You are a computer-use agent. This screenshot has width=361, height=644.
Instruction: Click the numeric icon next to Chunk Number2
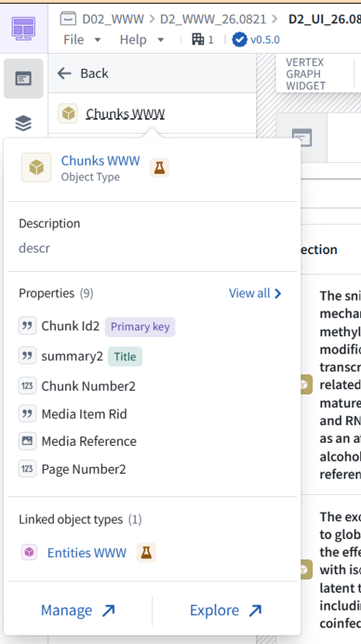click(x=27, y=385)
